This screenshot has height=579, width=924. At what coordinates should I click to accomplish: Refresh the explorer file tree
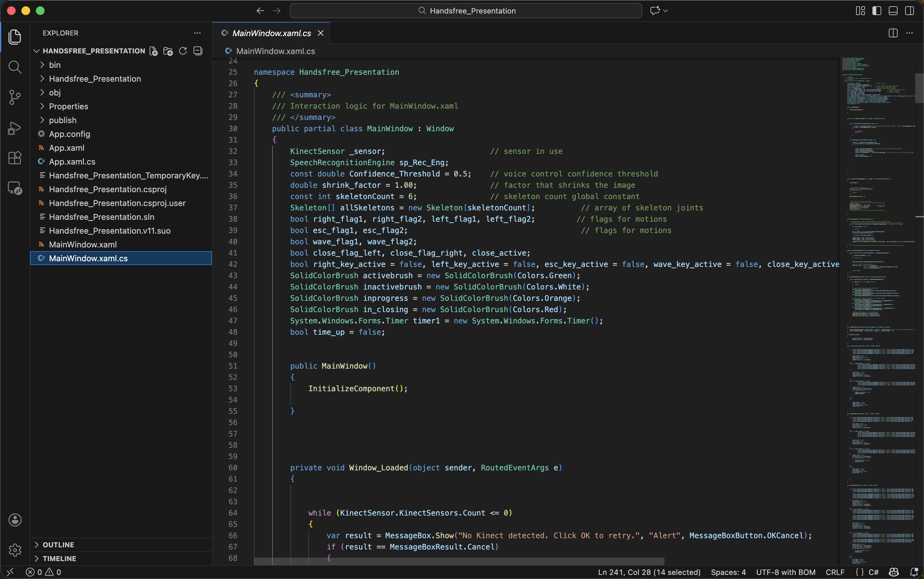(183, 51)
